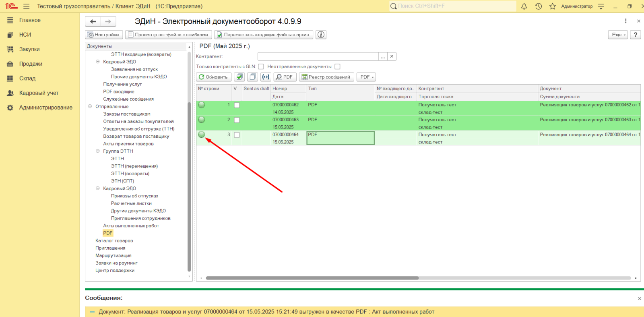Select ЭТН (СПТ) tree item
This screenshot has width=644, height=317.
[x=123, y=181]
